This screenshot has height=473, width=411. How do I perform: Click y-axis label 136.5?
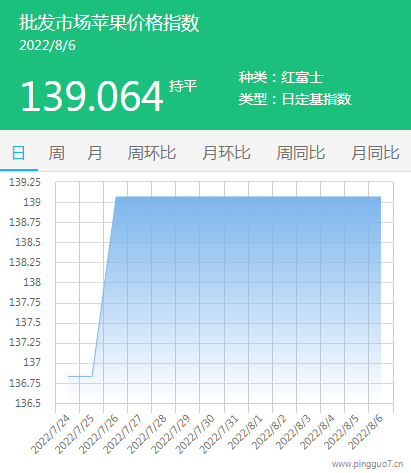[28, 403]
